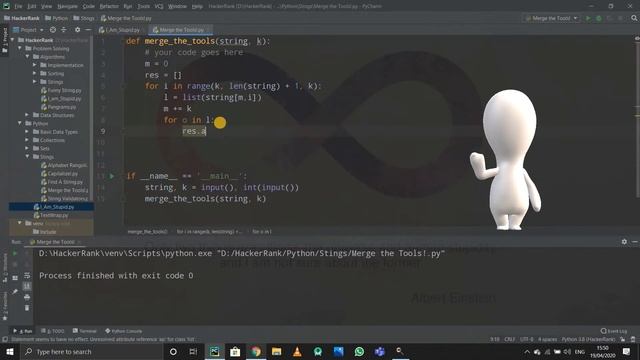Toggle the Structure side tool window tab
Viewport: 640px width, 360px height.
click(x=4, y=267)
